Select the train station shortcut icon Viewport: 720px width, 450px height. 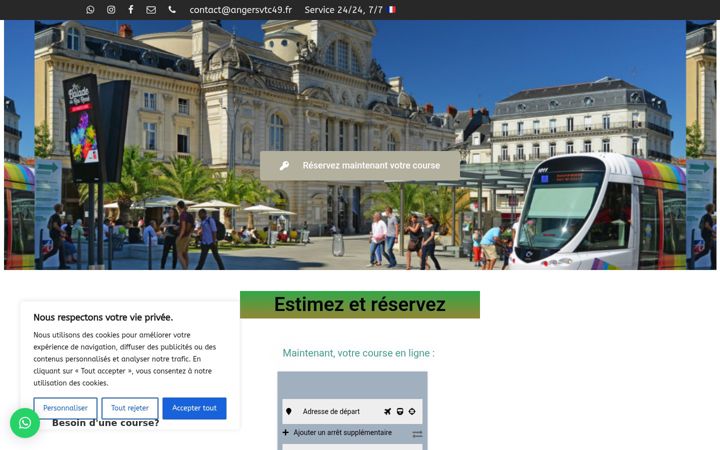[400, 411]
